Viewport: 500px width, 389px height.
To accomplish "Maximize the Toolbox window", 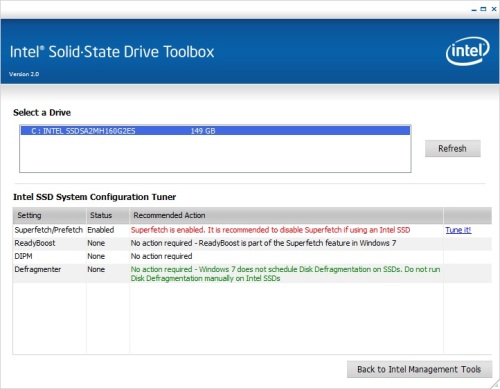I will tap(483, 9).
